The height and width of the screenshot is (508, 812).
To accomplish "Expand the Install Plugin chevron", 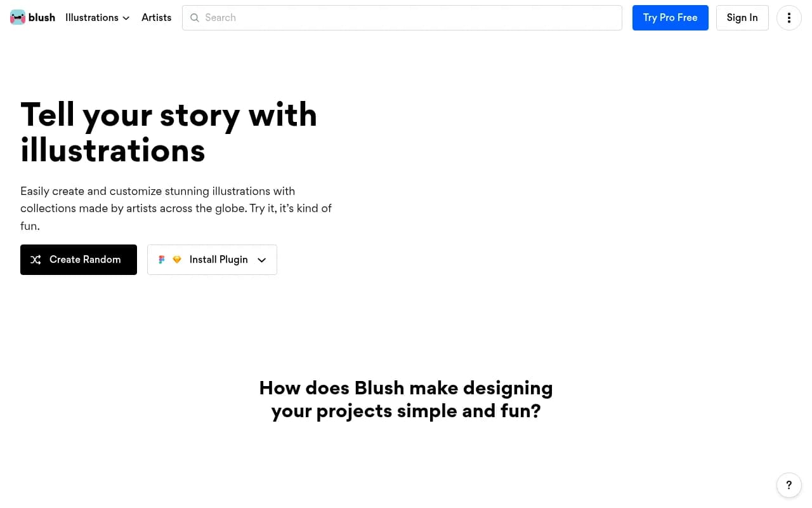I will click(261, 260).
